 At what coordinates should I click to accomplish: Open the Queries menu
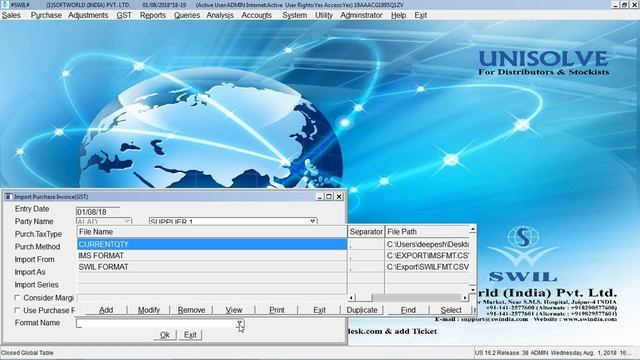click(187, 15)
